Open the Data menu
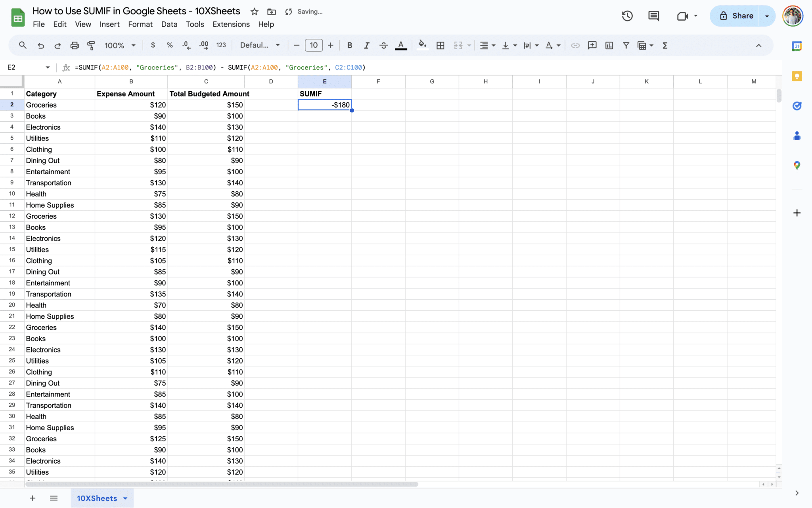The image size is (812, 508). click(169, 24)
